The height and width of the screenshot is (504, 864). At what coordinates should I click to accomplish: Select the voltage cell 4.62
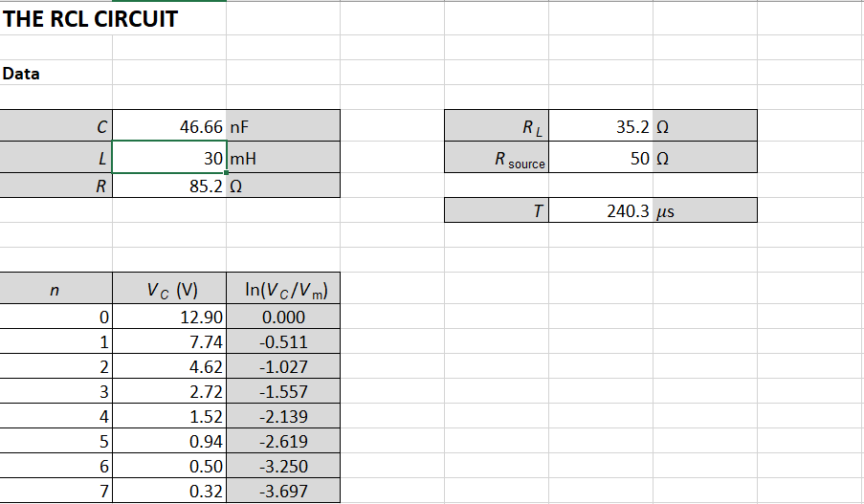[169, 366]
